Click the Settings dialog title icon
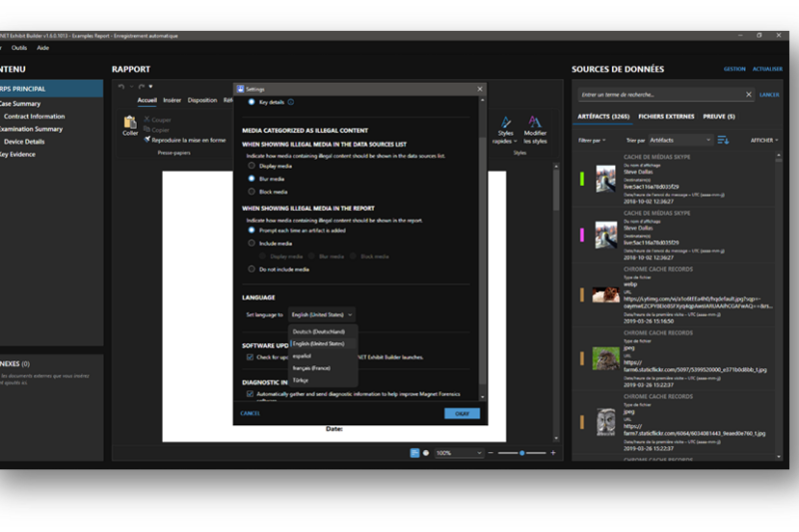Screen dimensions: 799x532 click(240, 89)
